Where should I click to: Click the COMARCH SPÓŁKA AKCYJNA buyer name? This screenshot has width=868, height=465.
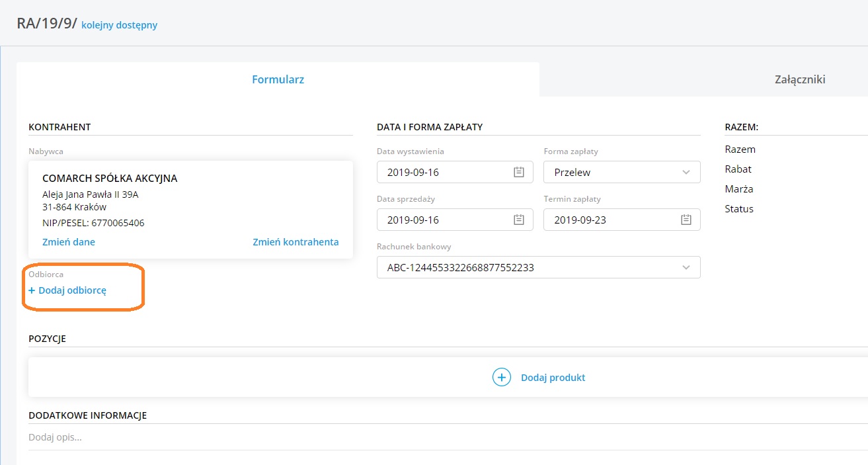coord(110,179)
